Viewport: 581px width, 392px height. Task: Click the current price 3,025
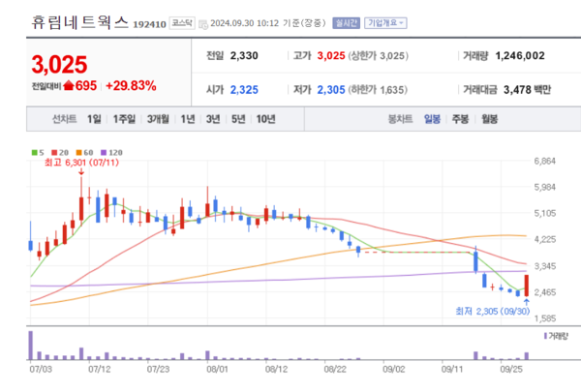[x=59, y=65]
